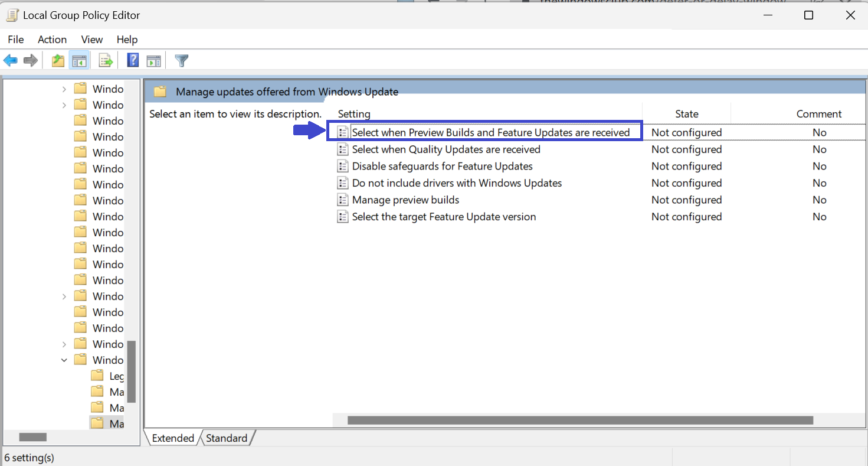Click the policy icon beside 'Select when Quality Updates are received'
The width and height of the screenshot is (868, 466).
[342, 149]
